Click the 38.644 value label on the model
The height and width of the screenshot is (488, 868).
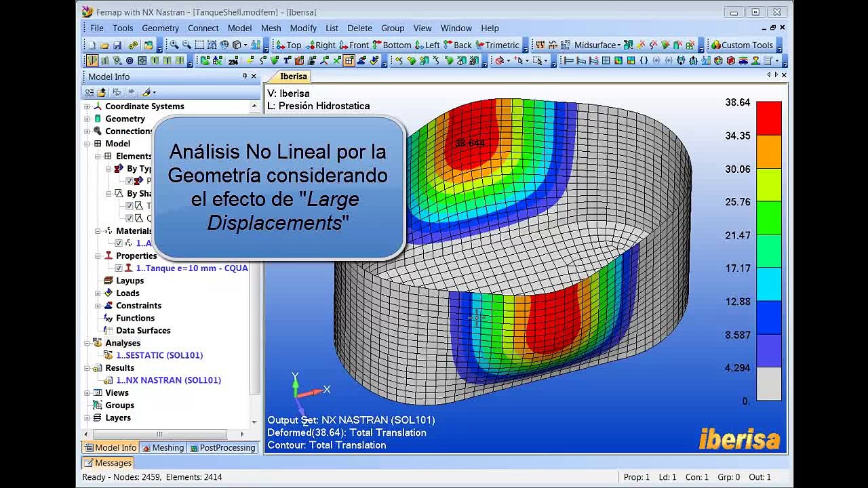tap(469, 143)
